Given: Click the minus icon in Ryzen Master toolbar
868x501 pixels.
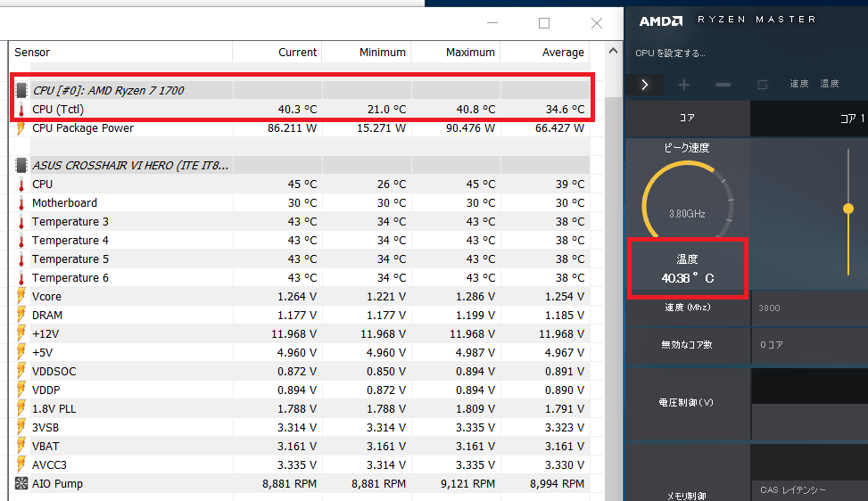Looking at the screenshot, I should [723, 85].
